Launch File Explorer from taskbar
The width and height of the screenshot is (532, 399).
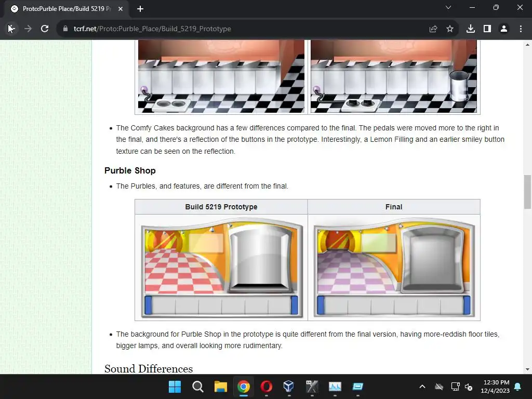[220, 387]
